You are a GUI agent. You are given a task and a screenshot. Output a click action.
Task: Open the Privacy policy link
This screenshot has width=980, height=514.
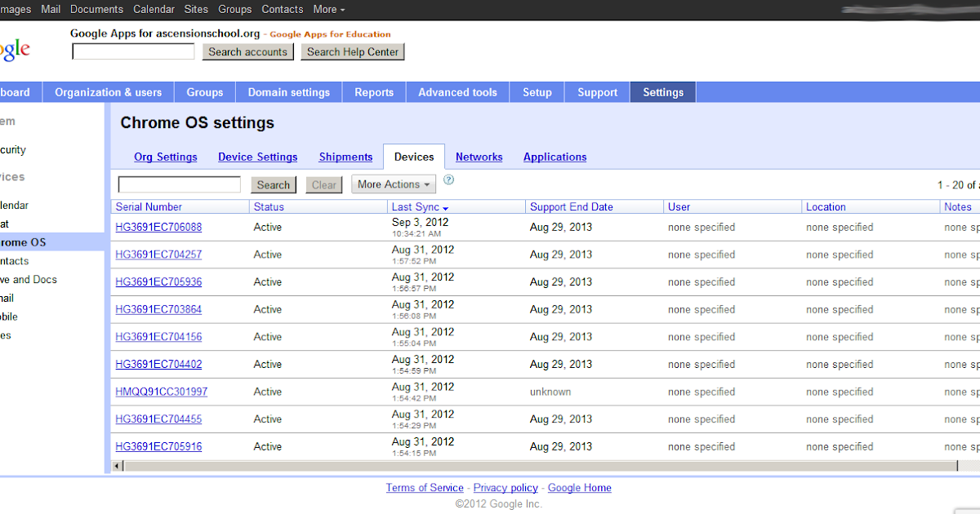506,488
